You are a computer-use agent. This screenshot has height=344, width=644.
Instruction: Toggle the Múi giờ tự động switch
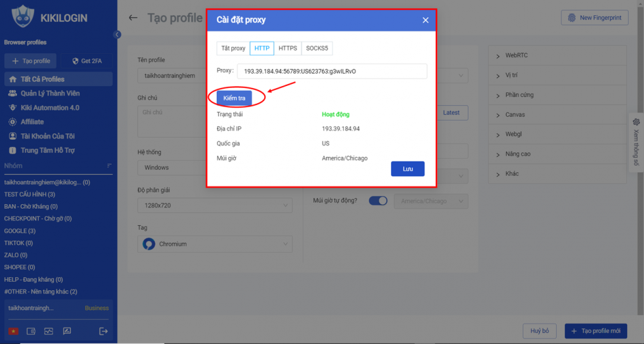pyautogui.click(x=378, y=201)
